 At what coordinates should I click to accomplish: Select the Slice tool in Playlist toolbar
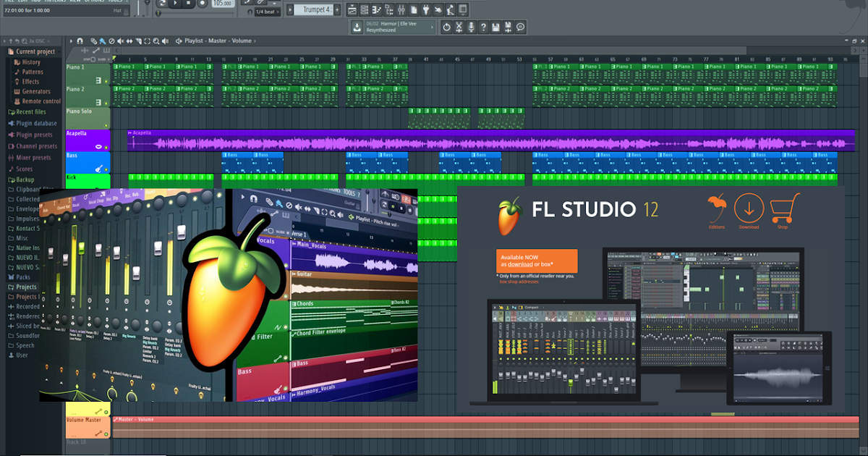pyautogui.click(x=138, y=41)
